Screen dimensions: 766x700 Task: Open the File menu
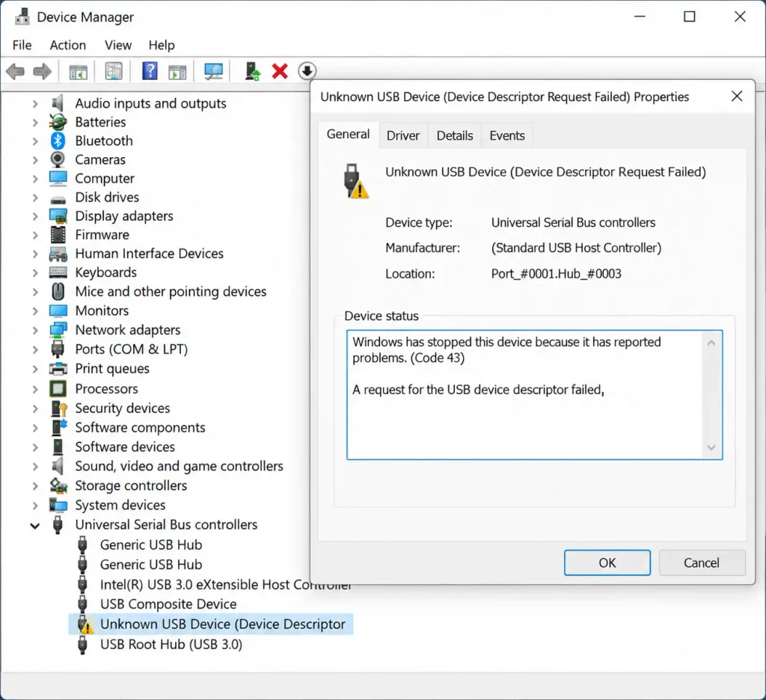[x=22, y=45]
